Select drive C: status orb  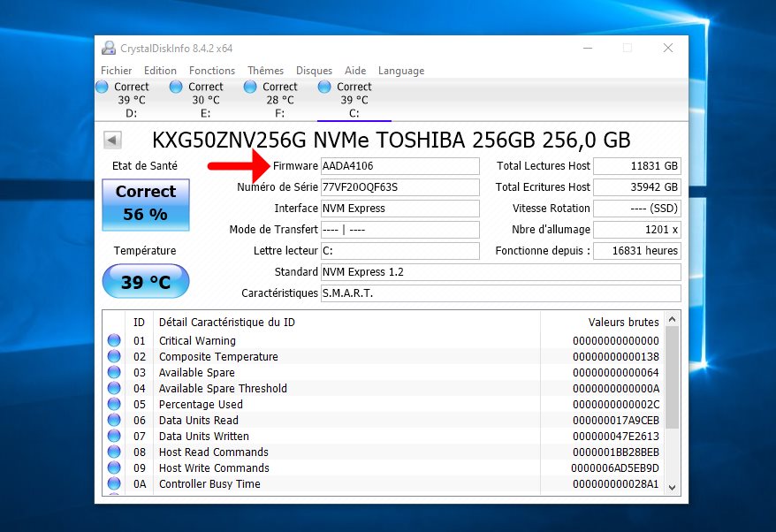(x=324, y=87)
